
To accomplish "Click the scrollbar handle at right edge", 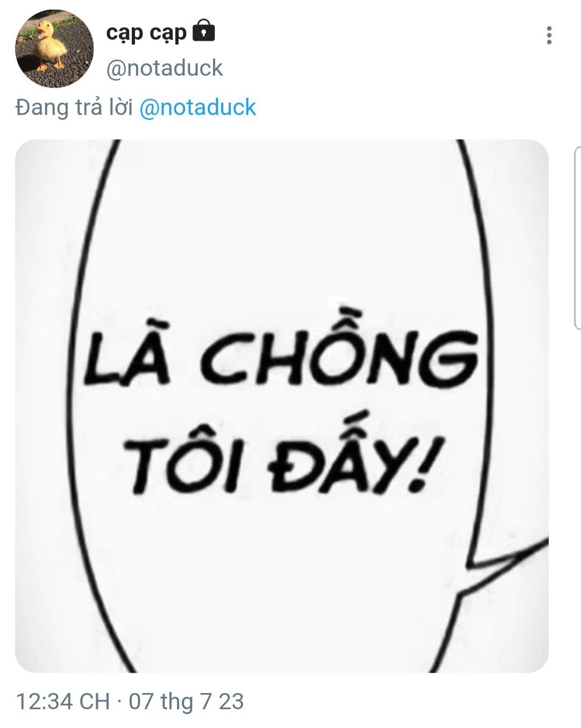I will pyautogui.click(x=577, y=237).
